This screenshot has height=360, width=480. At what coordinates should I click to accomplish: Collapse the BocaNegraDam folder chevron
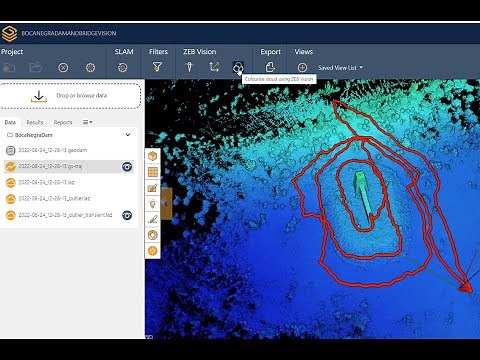tap(128, 135)
